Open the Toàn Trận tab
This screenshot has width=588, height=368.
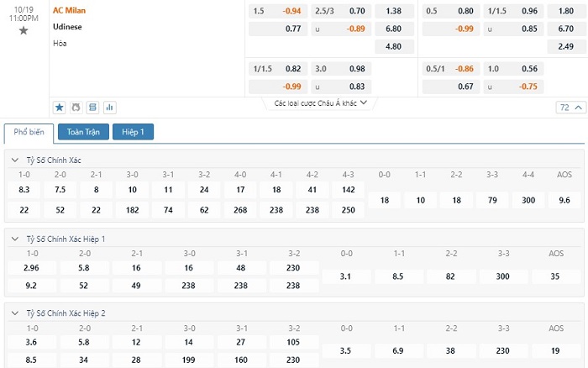pos(83,132)
